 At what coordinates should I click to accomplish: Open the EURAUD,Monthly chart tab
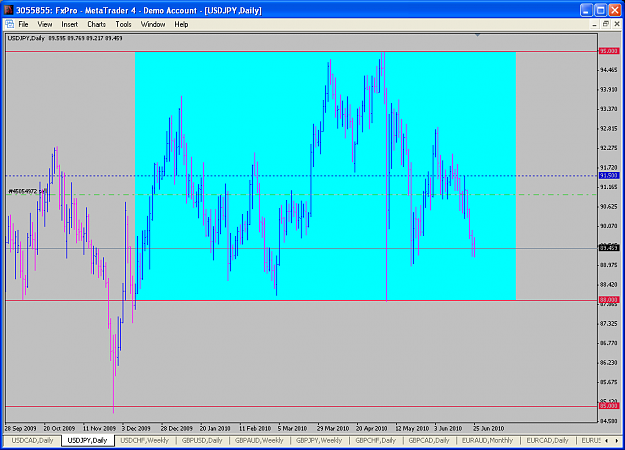coord(487,440)
